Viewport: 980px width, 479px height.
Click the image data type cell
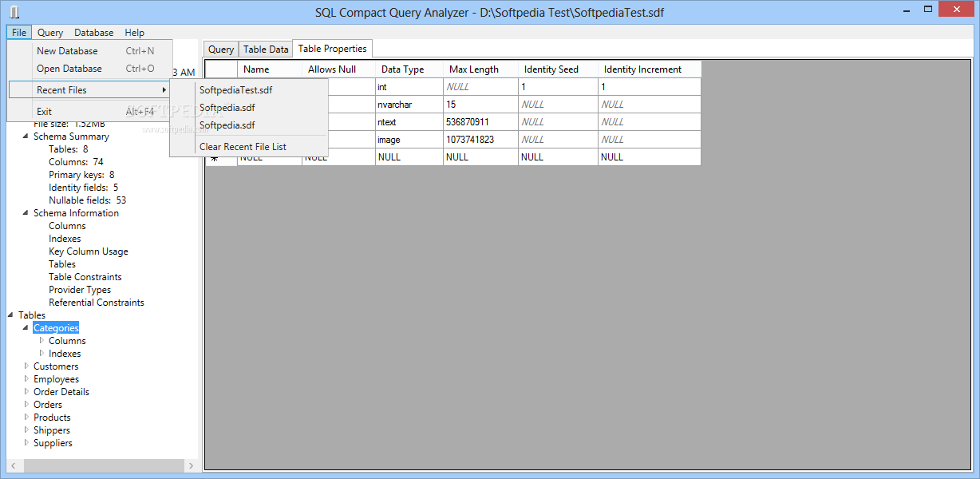point(409,140)
